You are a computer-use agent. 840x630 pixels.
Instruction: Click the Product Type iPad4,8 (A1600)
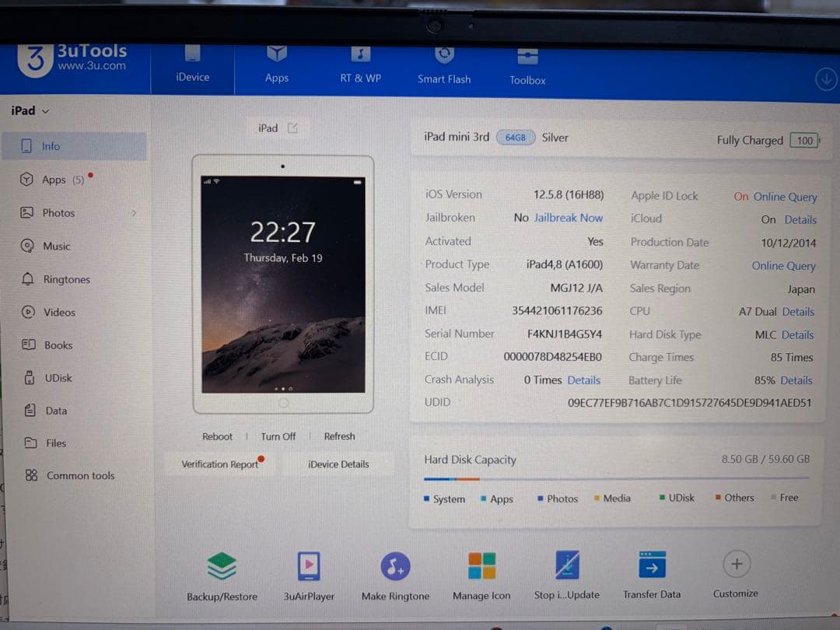(565, 264)
